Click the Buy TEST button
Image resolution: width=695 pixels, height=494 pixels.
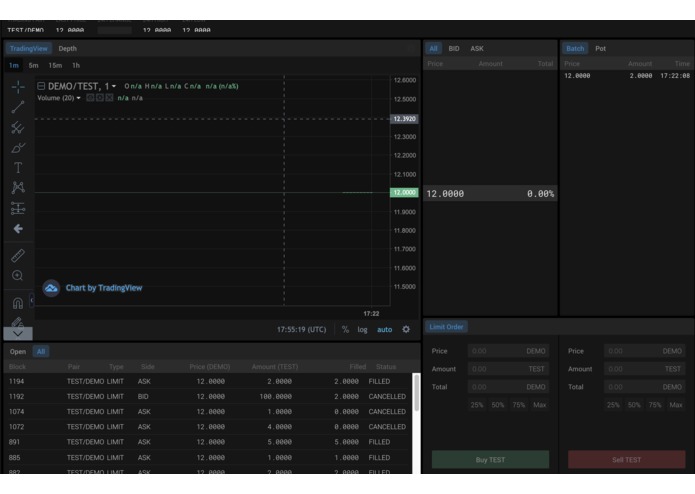click(490, 459)
